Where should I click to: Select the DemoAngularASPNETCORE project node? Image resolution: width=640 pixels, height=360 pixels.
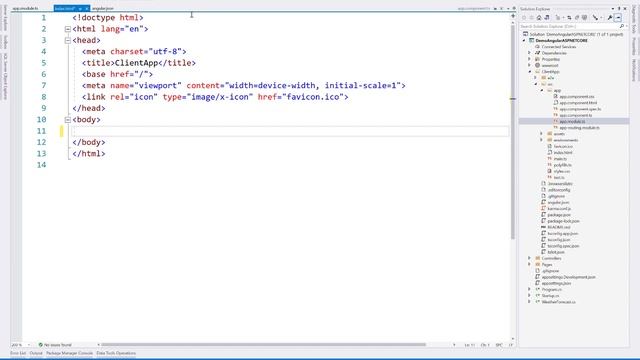click(x=562, y=41)
